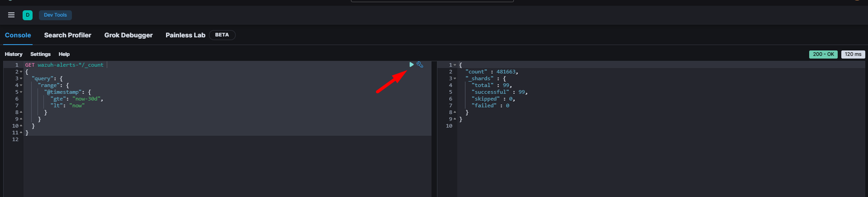
Task: Click the Dev Tools breadcrumb
Action: (55, 15)
